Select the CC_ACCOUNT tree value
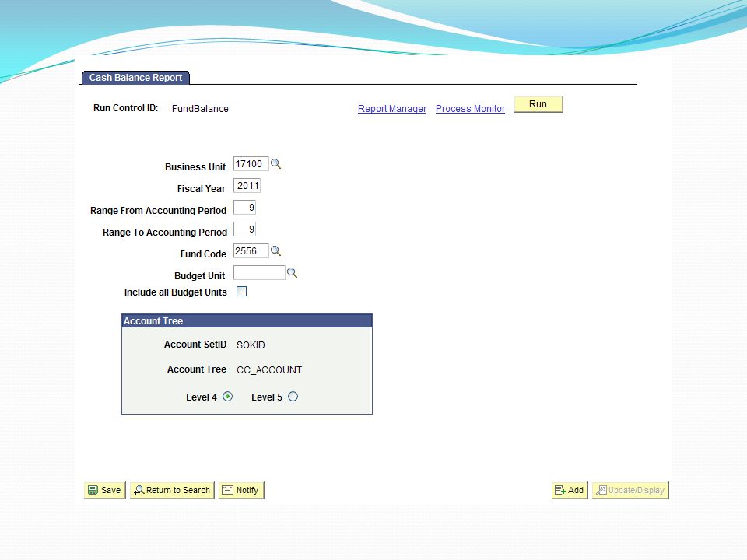This screenshot has width=747, height=560. pos(269,370)
